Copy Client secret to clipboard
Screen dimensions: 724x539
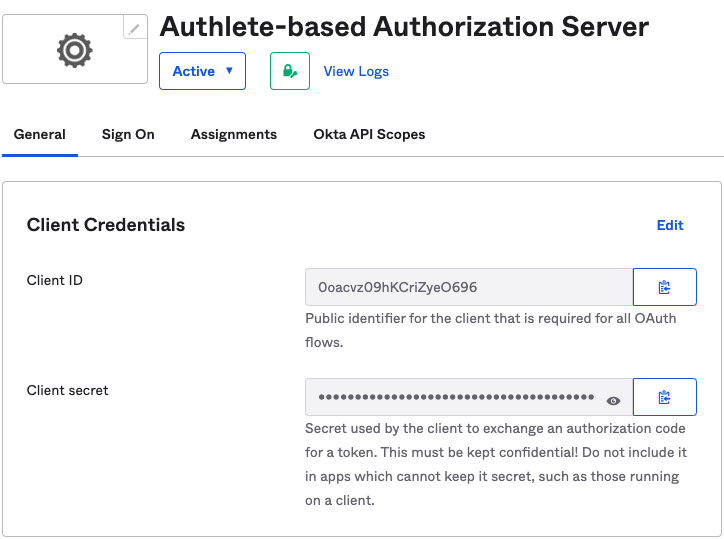tap(664, 397)
